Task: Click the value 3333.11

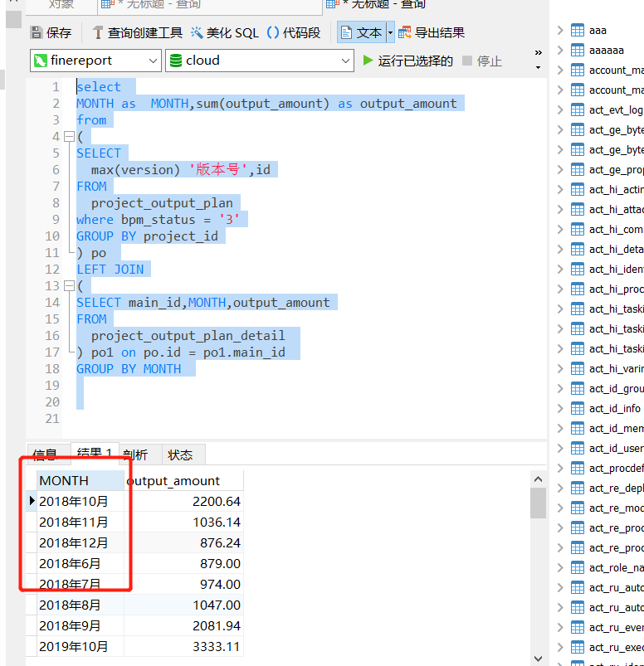Action: [217, 646]
